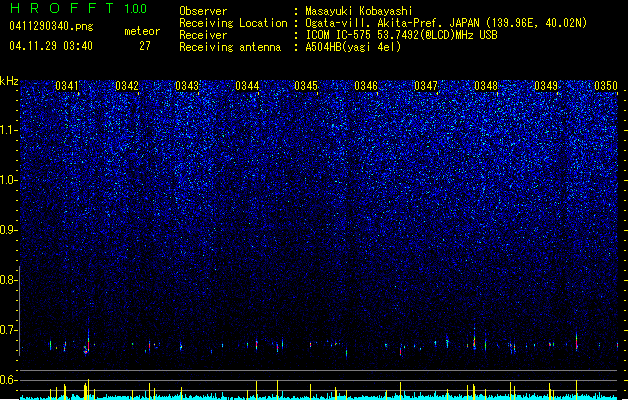Click the kHz axis unit label

9,81
